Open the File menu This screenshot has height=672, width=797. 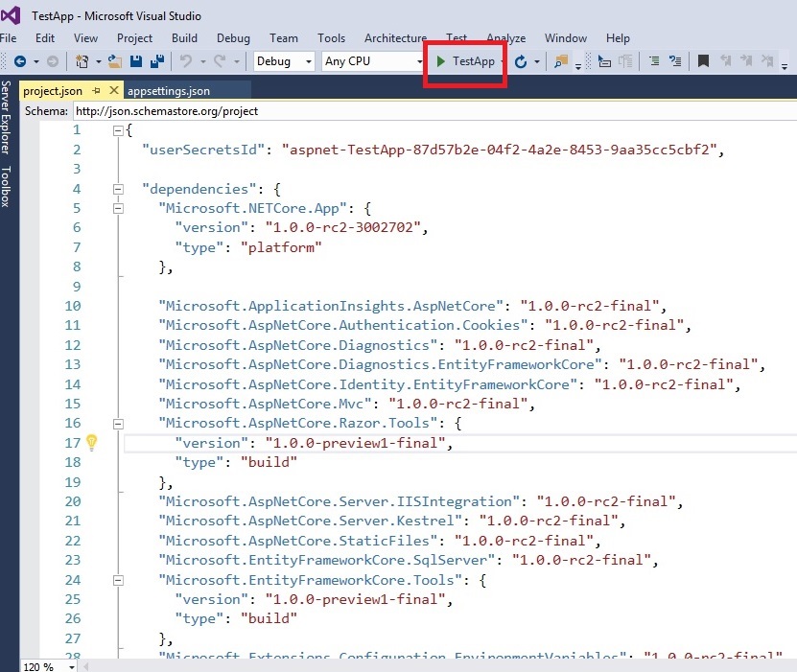pyautogui.click(x=8, y=38)
